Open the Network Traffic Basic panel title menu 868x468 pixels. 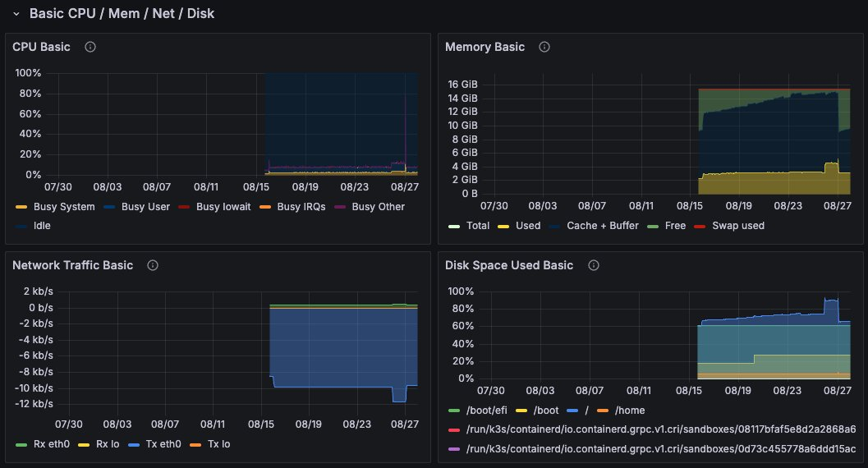coord(72,265)
